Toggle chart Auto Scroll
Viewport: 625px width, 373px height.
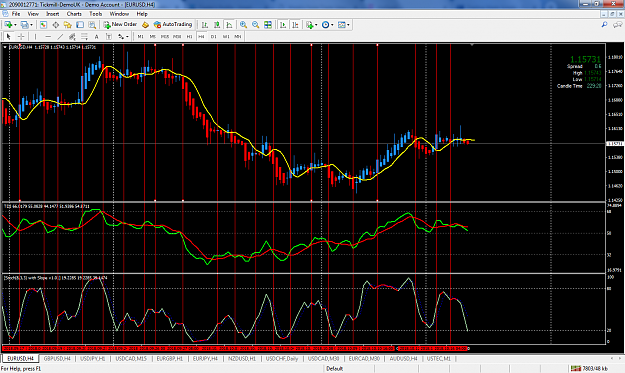tap(283, 25)
